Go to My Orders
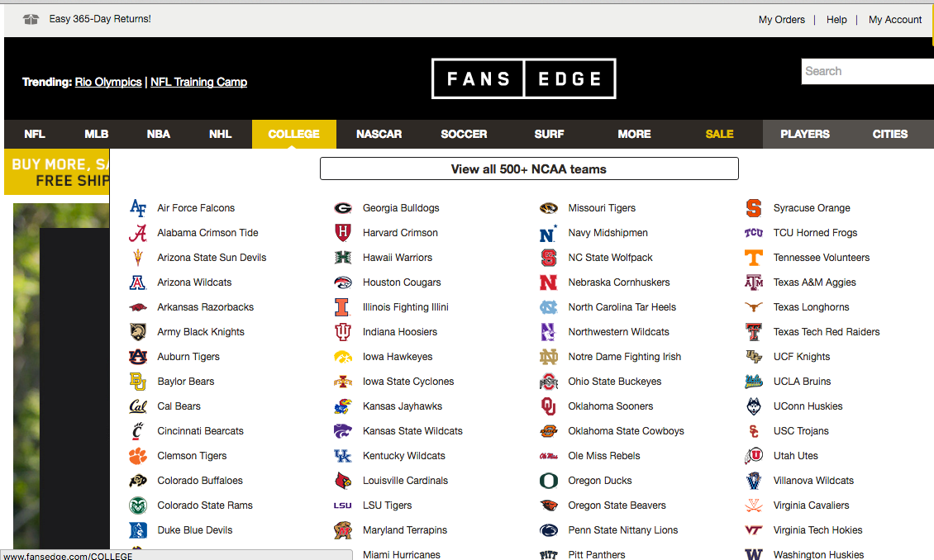934x560 pixels. click(782, 20)
